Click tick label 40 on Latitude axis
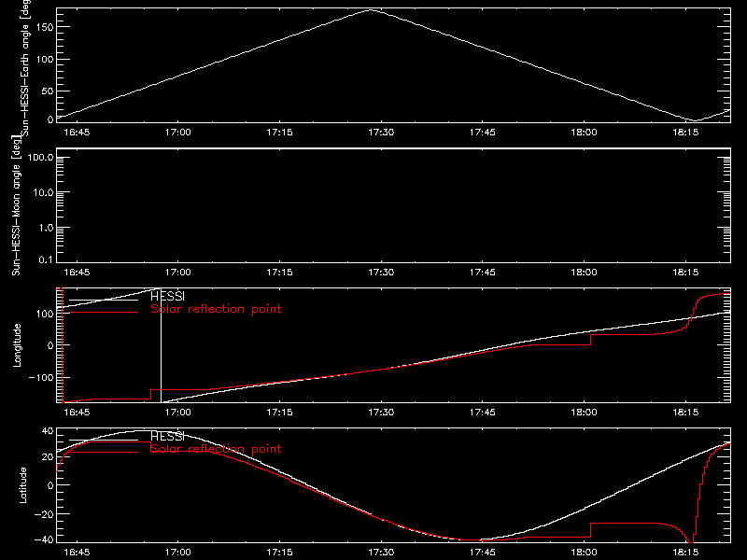The image size is (747, 560). (48, 431)
